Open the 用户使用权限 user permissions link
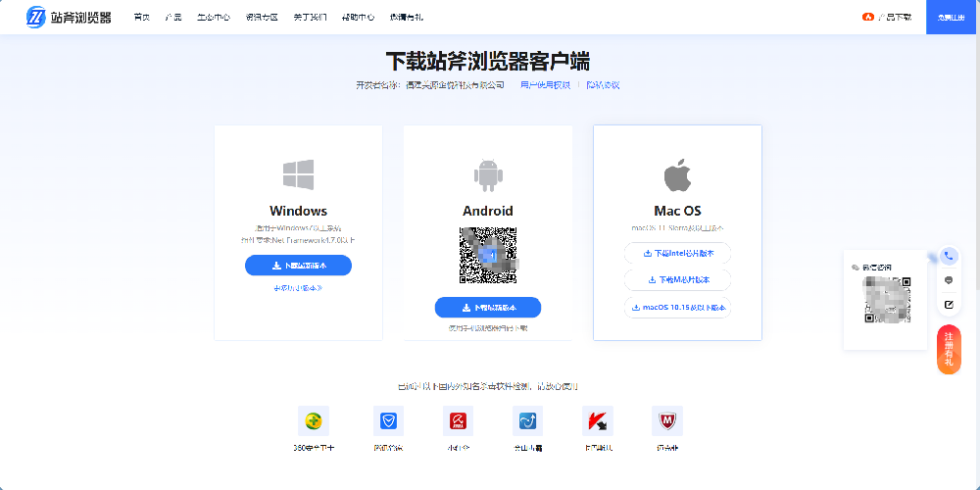This screenshot has height=490, width=980. [545, 85]
